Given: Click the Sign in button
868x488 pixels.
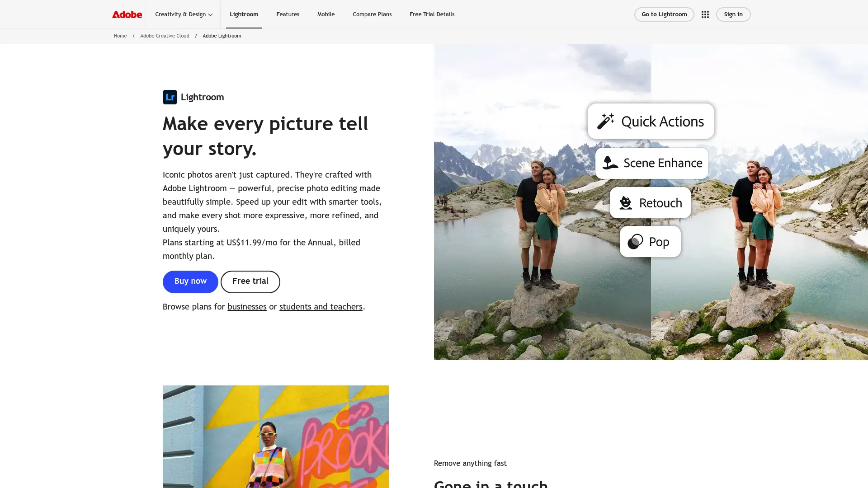Looking at the screenshot, I should pos(733,14).
